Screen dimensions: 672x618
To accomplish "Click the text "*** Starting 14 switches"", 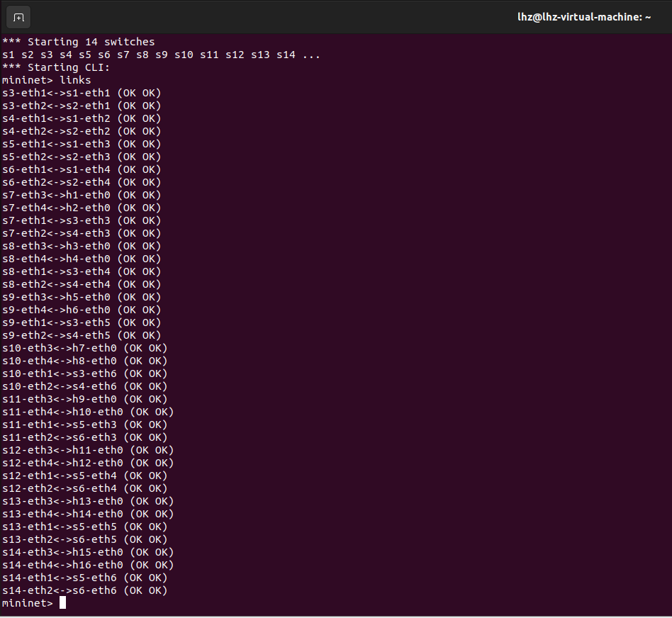I will tap(79, 42).
